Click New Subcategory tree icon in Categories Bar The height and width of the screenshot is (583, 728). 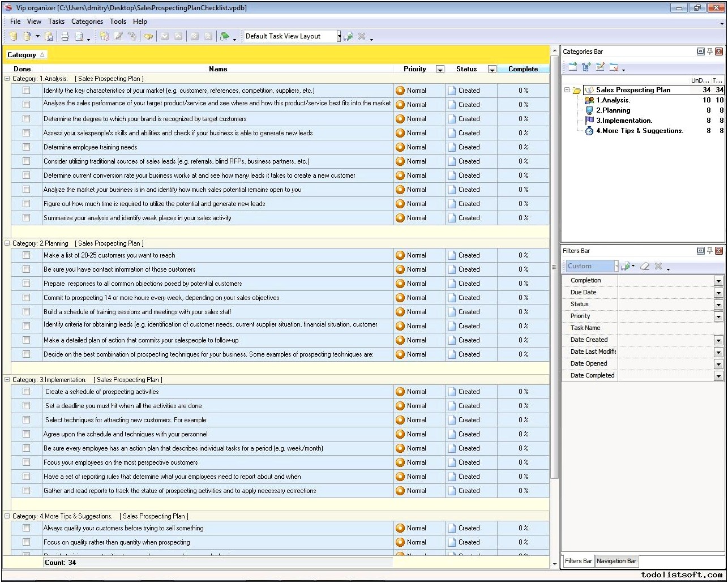(586, 67)
